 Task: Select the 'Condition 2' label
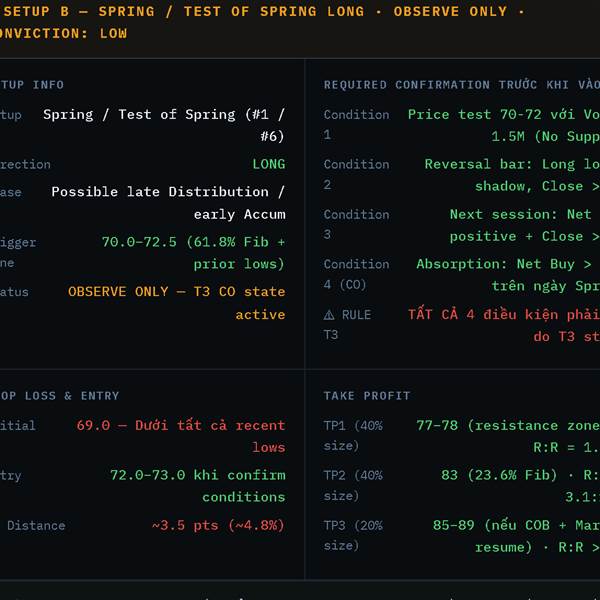(x=356, y=174)
